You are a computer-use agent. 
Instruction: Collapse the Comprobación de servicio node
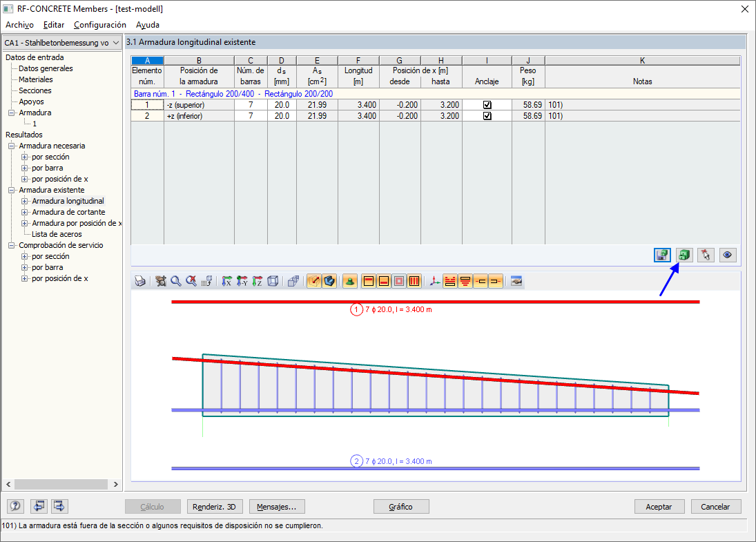[11, 245]
